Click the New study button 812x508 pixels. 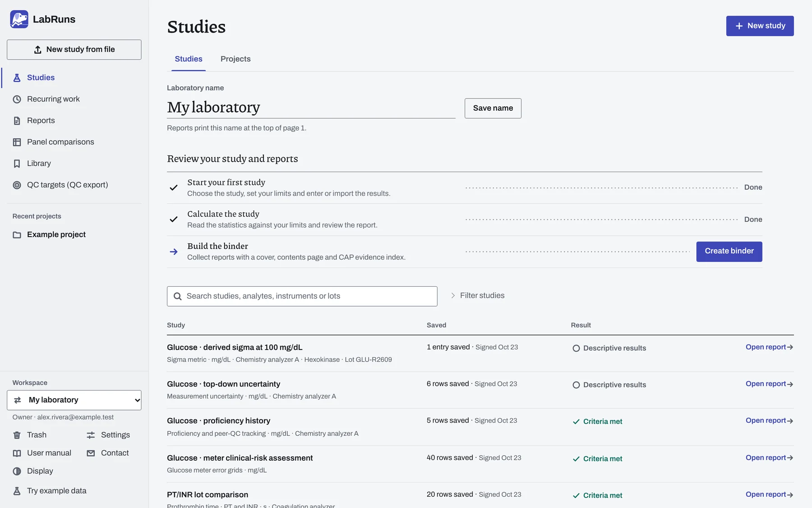[x=760, y=26]
